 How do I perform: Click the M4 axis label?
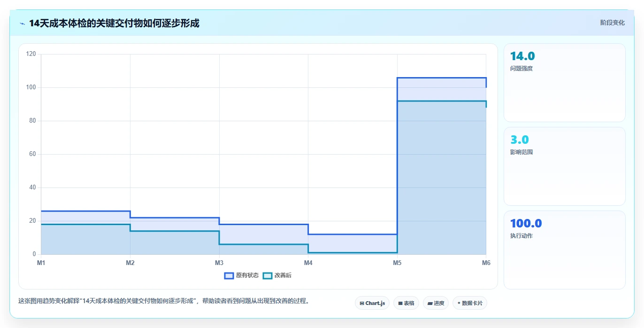click(308, 263)
